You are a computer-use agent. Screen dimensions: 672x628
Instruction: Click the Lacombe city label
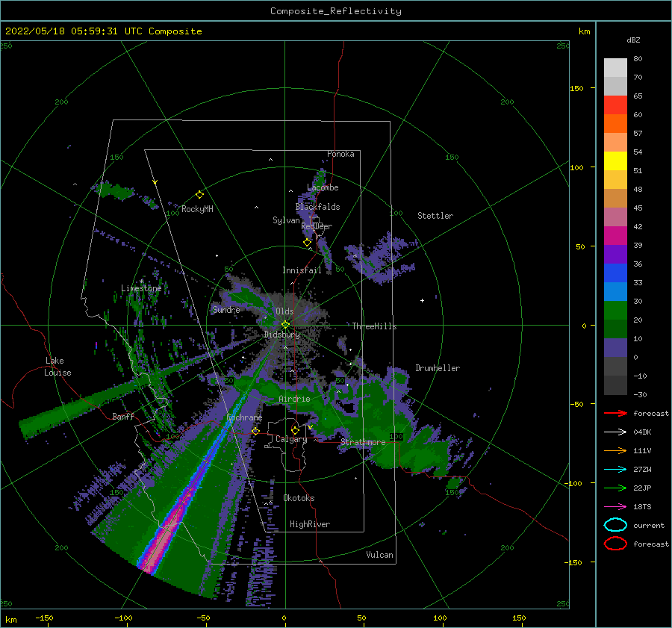point(323,187)
